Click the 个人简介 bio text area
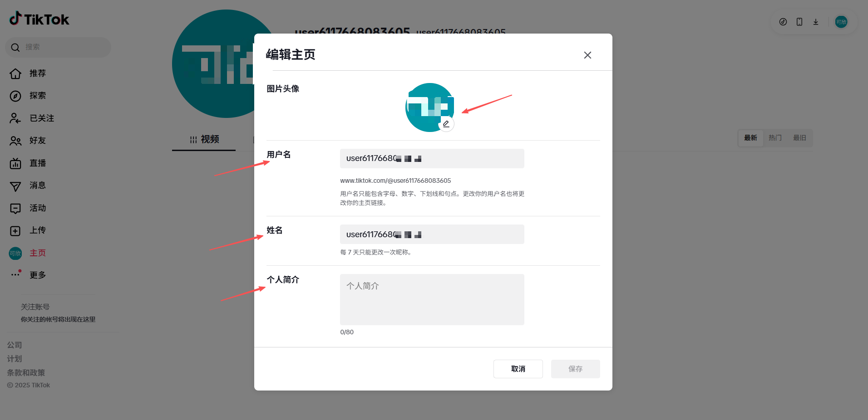The image size is (868, 420). click(x=431, y=299)
